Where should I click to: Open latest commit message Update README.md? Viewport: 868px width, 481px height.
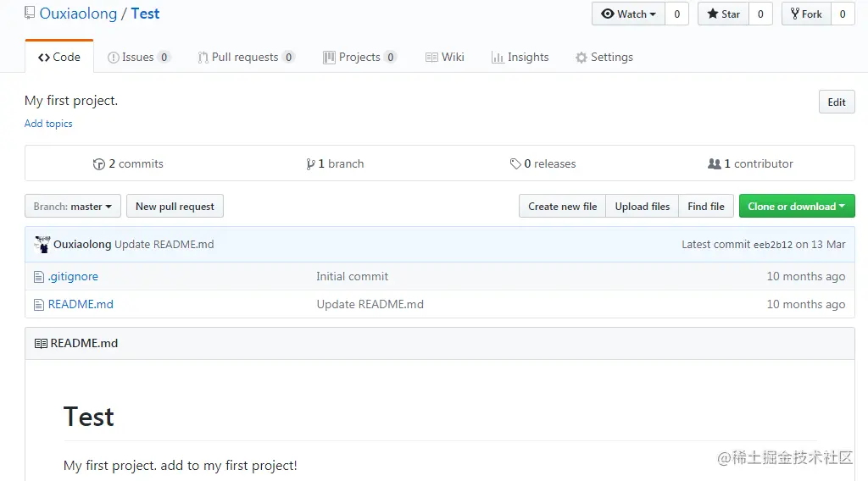coord(164,245)
